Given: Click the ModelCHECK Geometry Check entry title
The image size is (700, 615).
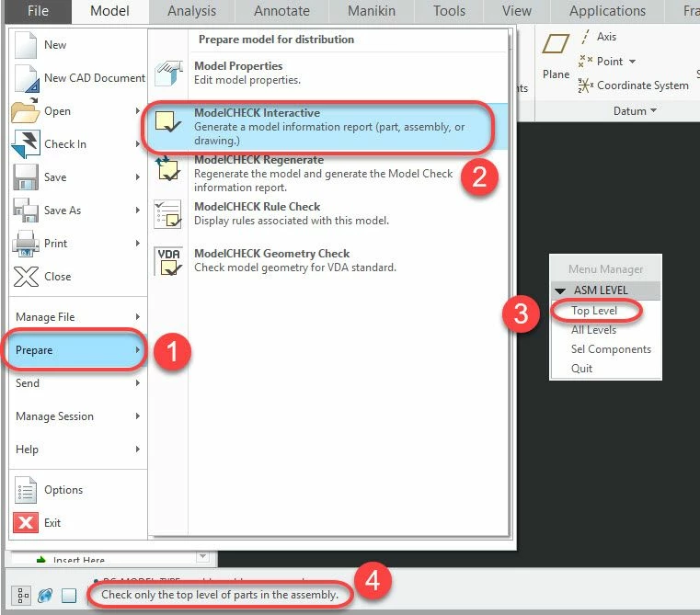Looking at the screenshot, I should (x=272, y=254).
